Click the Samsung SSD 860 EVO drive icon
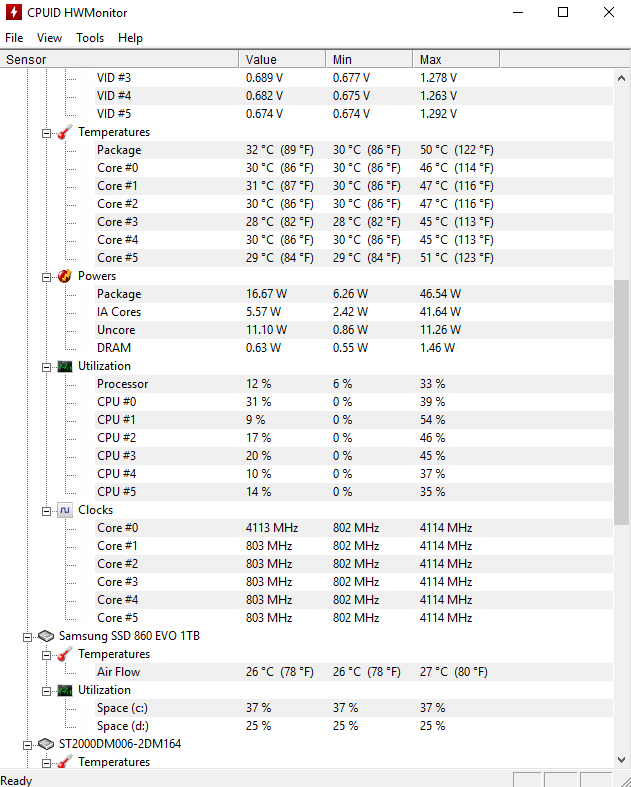The width and height of the screenshot is (631, 787). 46,636
